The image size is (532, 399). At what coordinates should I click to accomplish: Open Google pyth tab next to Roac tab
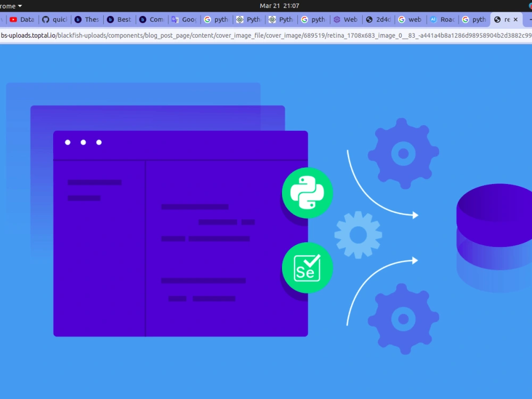click(475, 20)
